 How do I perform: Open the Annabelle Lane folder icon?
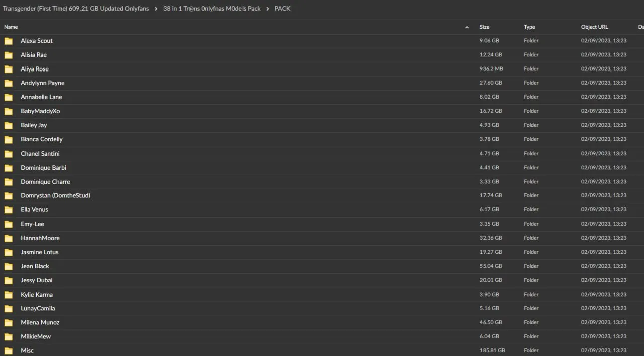click(x=8, y=97)
